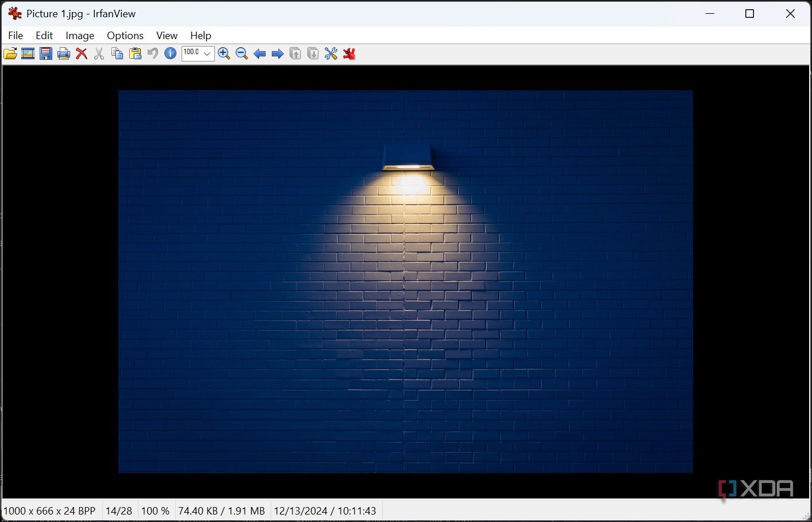The image size is (812, 522).
Task: Open the File menu
Action: pos(16,36)
